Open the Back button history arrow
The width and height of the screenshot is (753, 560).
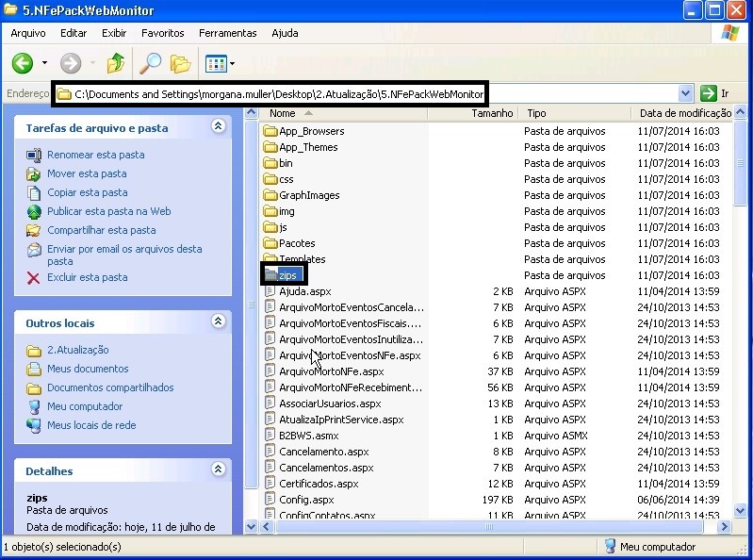pyautogui.click(x=44, y=63)
